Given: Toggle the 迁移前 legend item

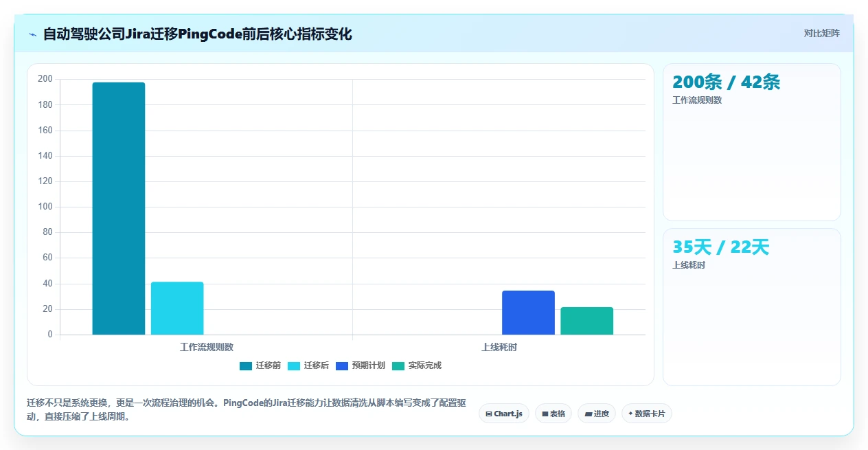Looking at the screenshot, I should 260,365.
